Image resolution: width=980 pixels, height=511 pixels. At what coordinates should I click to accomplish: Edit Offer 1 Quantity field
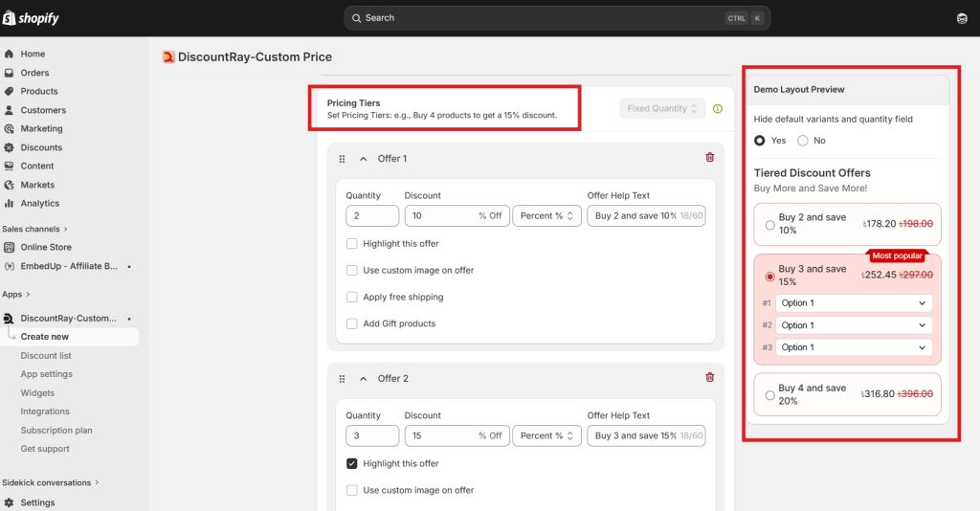tap(372, 216)
